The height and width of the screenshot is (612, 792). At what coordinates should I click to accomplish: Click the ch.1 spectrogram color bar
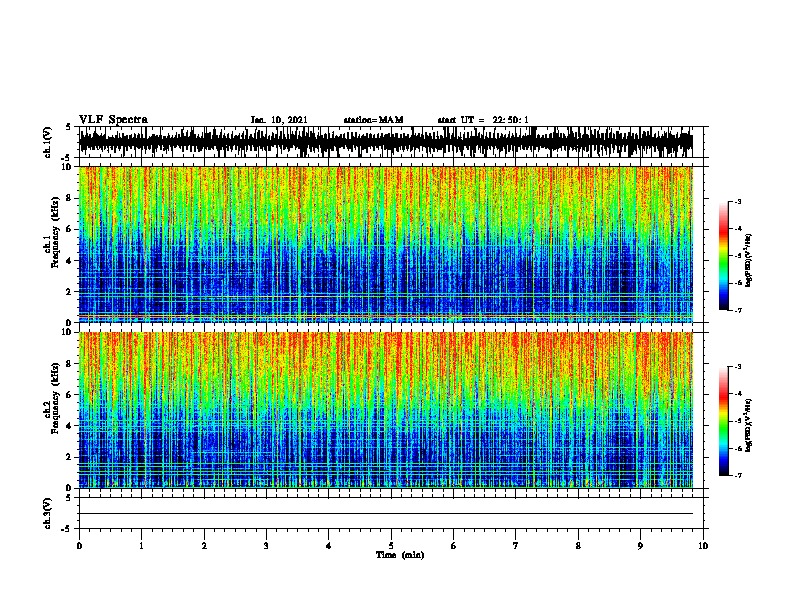coord(724,256)
